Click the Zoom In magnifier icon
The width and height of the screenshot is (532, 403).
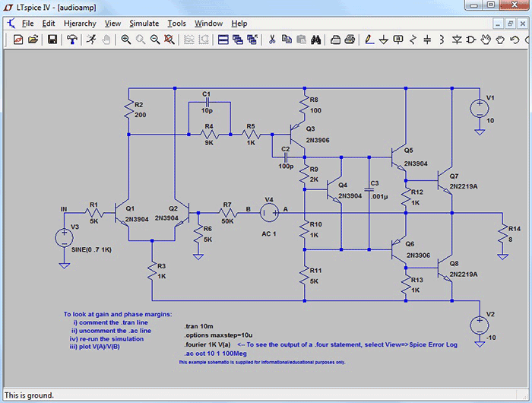point(126,40)
